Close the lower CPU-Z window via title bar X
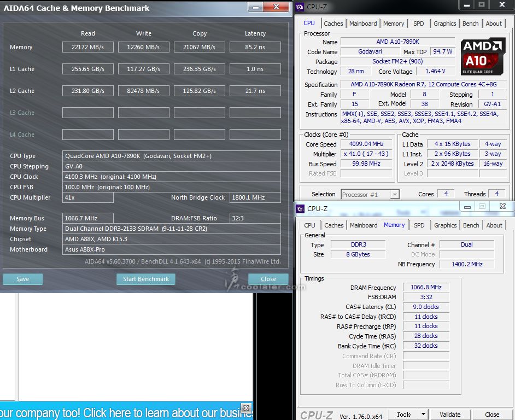515x420 pixels. 502,207
